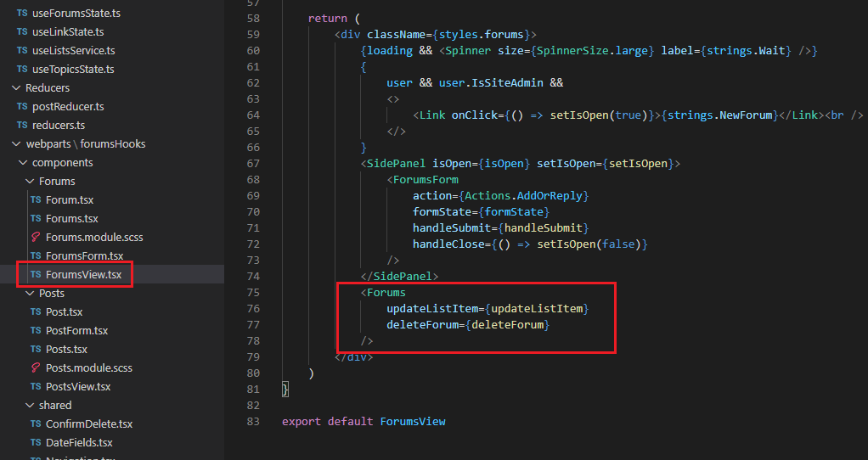Click the TS icon beside ConfirmDelete.tsx
Image resolution: width=868 pixels, height=460 pixels.
pos(36,424)
